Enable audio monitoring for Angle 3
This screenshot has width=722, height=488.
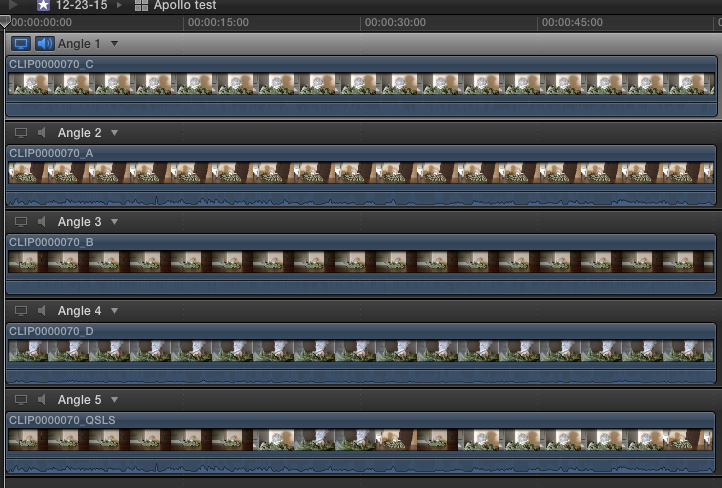42,222
